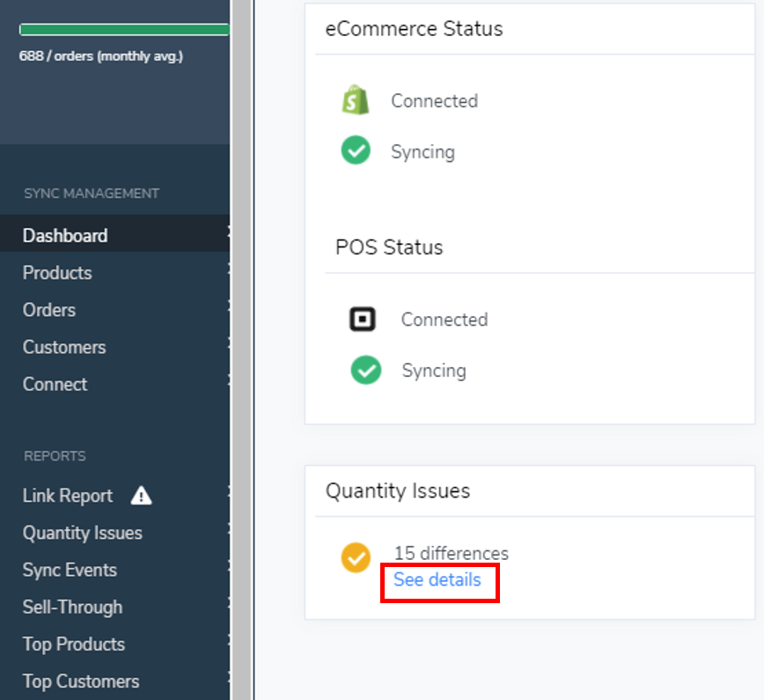This screenshot has height=700, width=764.
Task: Open See details link for quantity issues
Action: click(437, 580)
